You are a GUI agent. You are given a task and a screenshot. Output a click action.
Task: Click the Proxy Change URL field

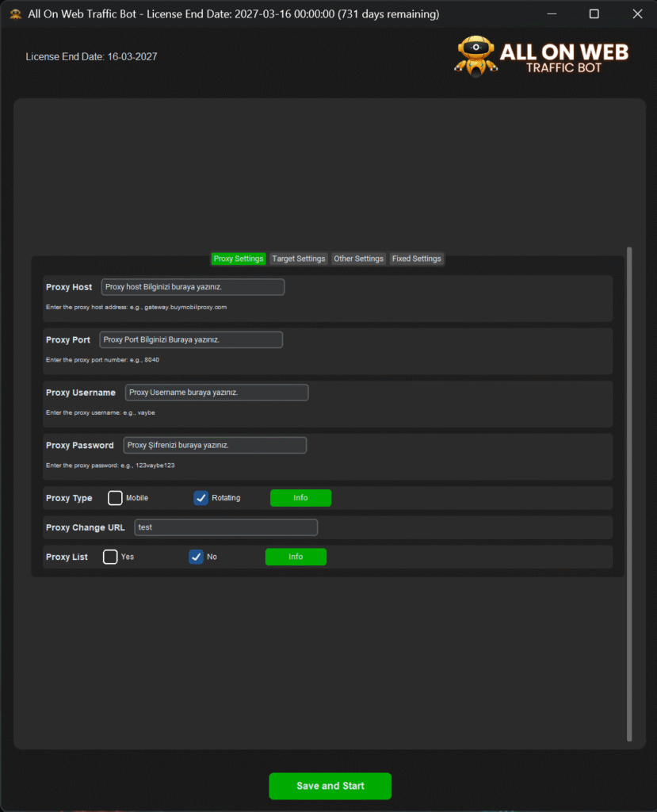point(226,527)
